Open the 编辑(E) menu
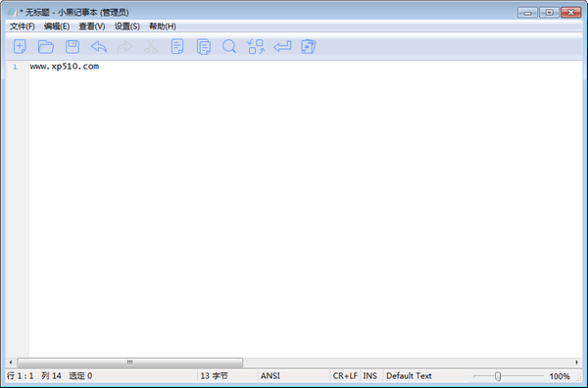The width and height of the screenshot is (588, 388). (57, 26)
